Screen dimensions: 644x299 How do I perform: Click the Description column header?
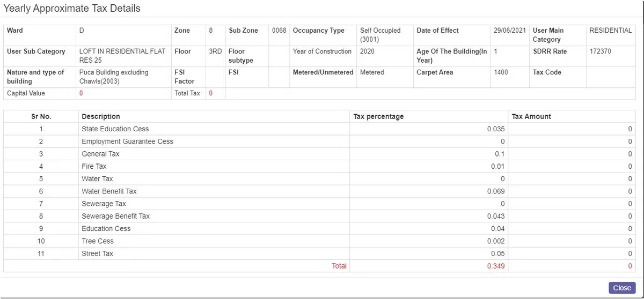tap(101, 116)
